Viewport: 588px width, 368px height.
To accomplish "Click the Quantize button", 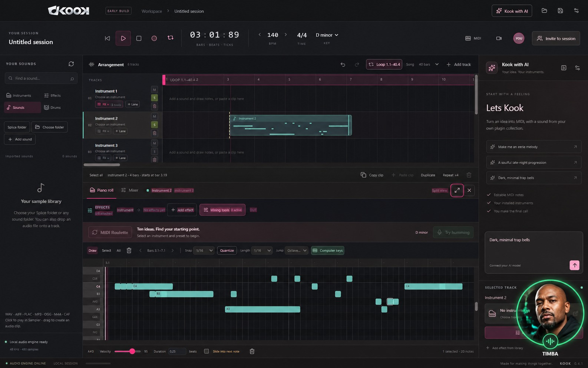I will click(x=227, y=250).
